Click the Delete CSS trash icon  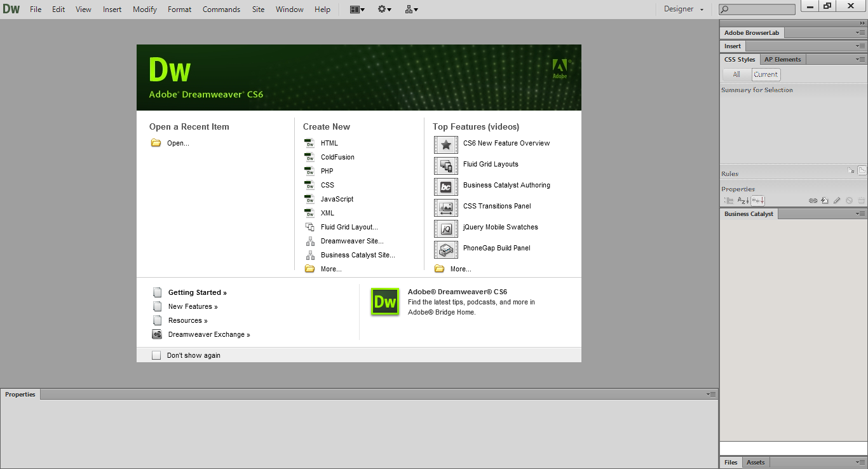click(x=861, y=200)
